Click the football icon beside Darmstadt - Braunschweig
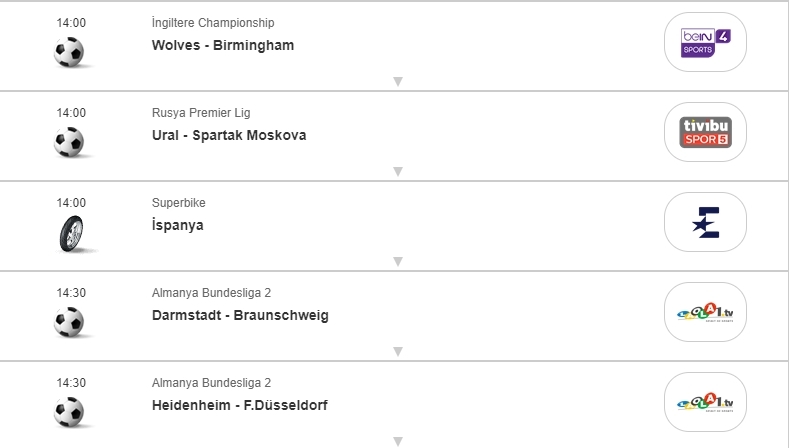This screenshot has width=789, height=448. (x=70, y=322)
